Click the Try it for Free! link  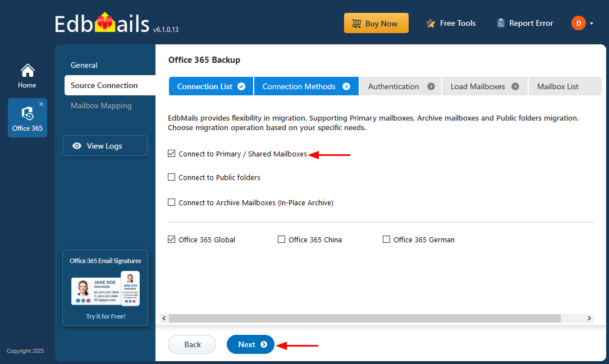coord(106,316)
